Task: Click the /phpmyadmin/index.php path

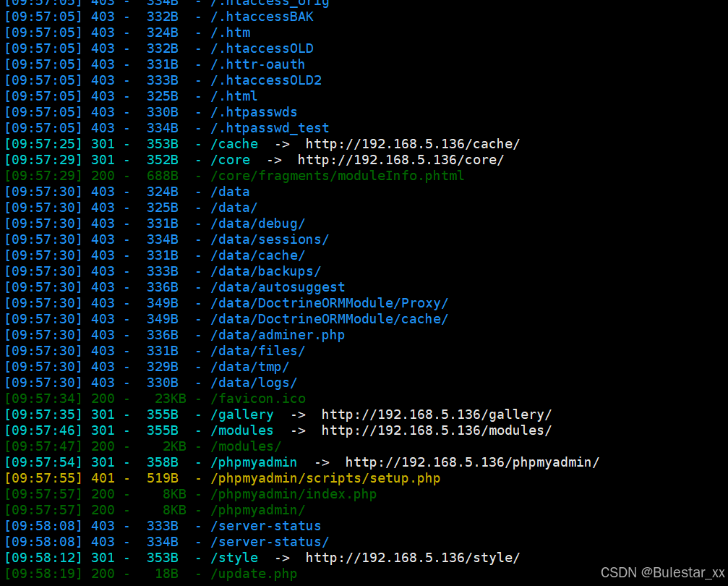Action: click(294, 493)
